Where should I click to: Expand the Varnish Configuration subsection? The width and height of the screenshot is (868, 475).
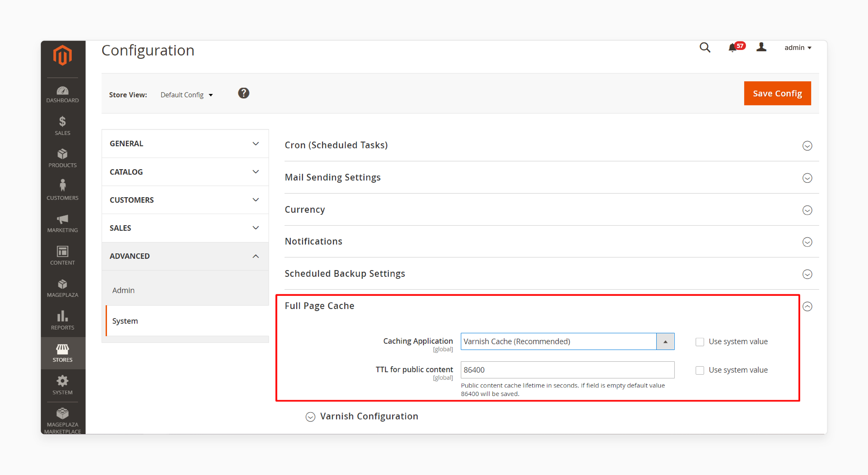pyautogui.click(x=362, y=416)
